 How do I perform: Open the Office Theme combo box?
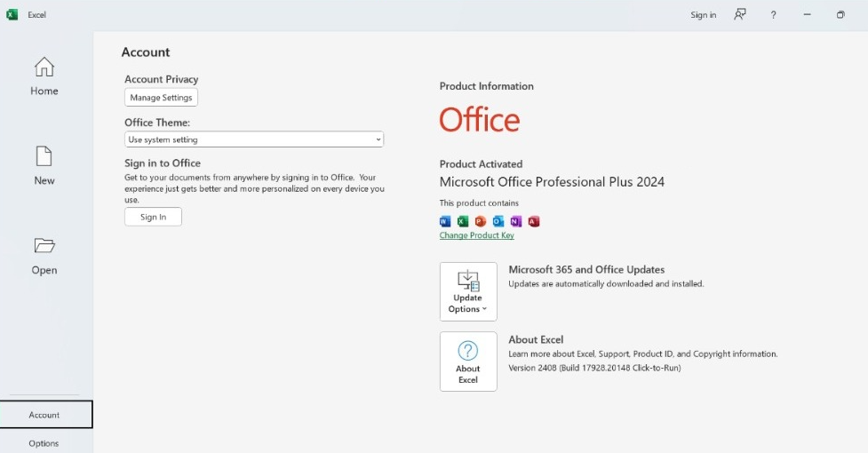(254, 139)
